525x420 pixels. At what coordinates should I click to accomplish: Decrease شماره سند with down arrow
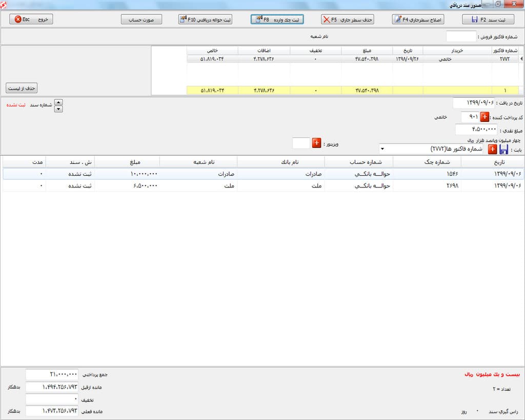pyautogui.click(x=58, y=109)
